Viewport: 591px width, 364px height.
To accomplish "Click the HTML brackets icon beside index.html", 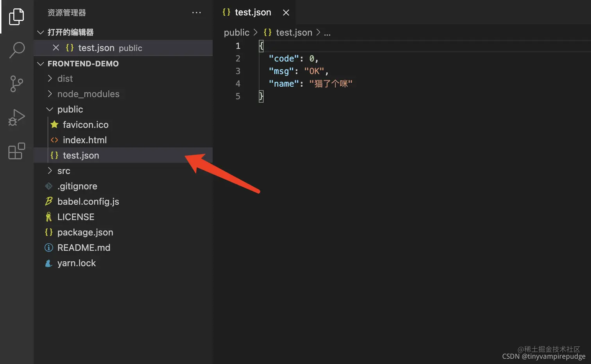I will [x=54, y=140].
